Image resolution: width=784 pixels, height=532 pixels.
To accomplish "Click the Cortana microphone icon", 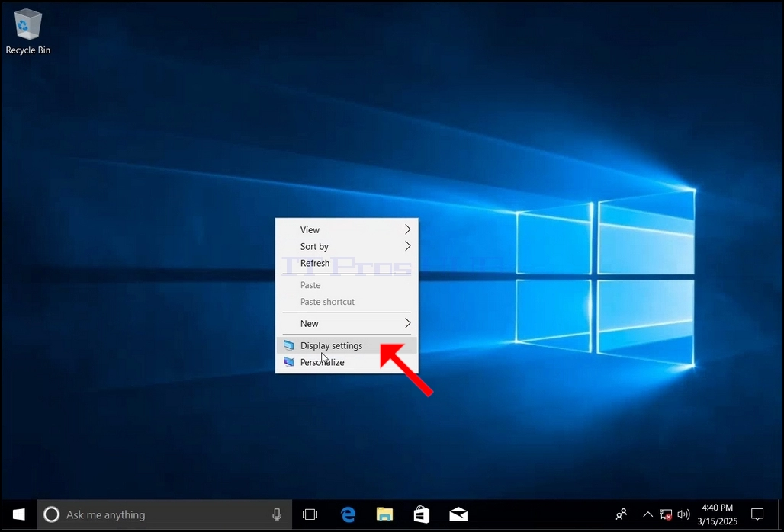I will pyautogui.click(x=277, y=514).
